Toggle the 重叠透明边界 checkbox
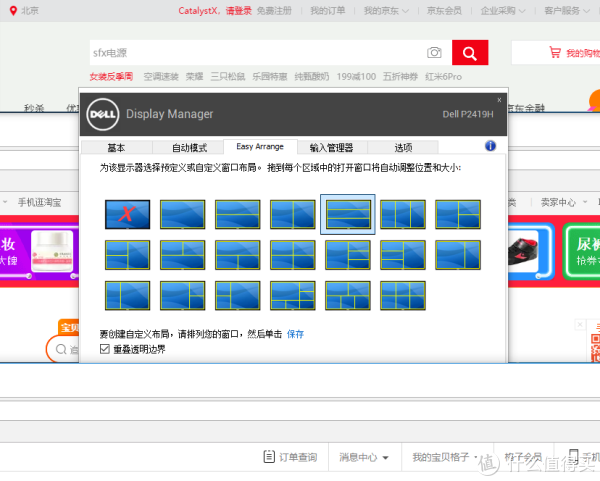 [104, 349]
